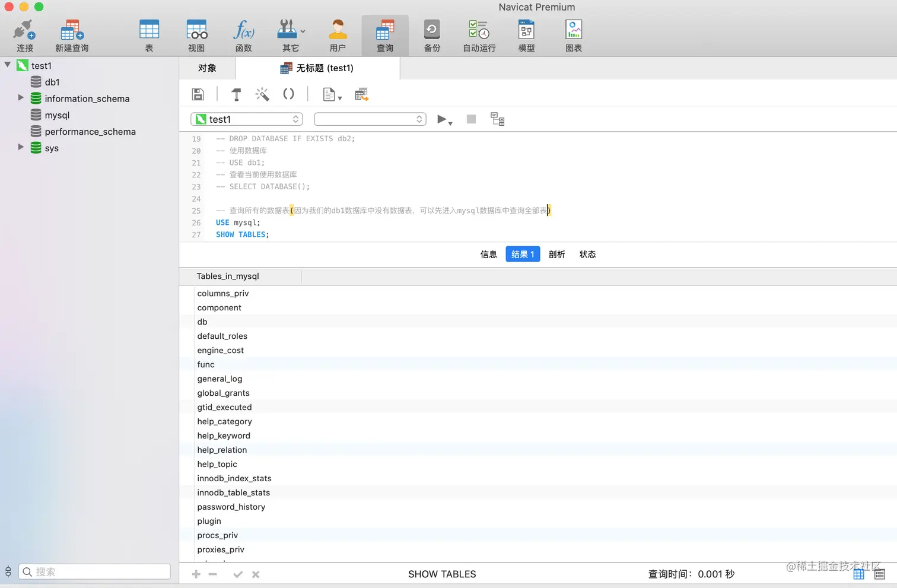Open the text document dropdown icon

[332, 94]
